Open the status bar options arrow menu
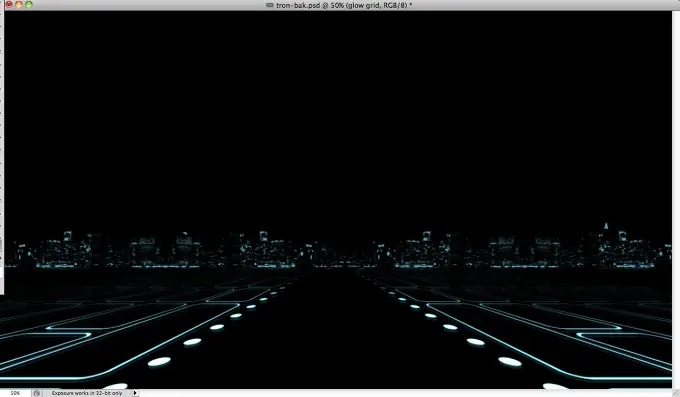 [x=135, y=393]
